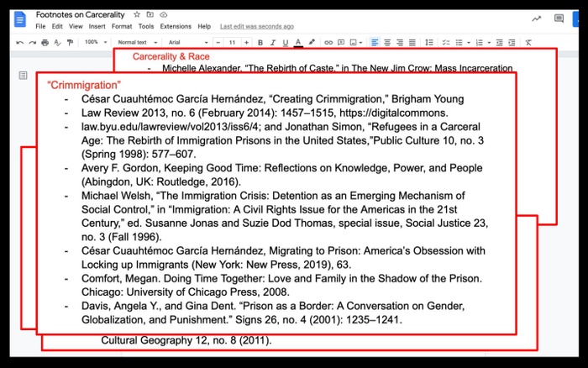Increase indent
Image resolution: width=588 pixels, height=368 pixels.
512,43
